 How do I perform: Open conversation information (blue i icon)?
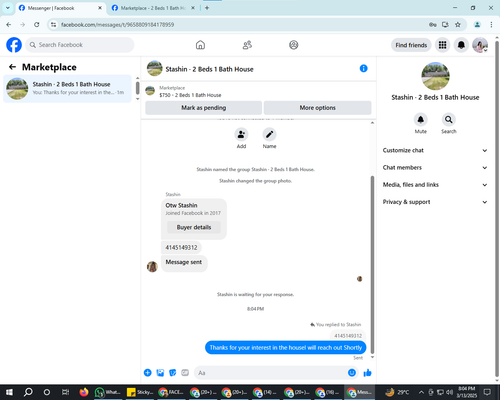pos(364,68)
